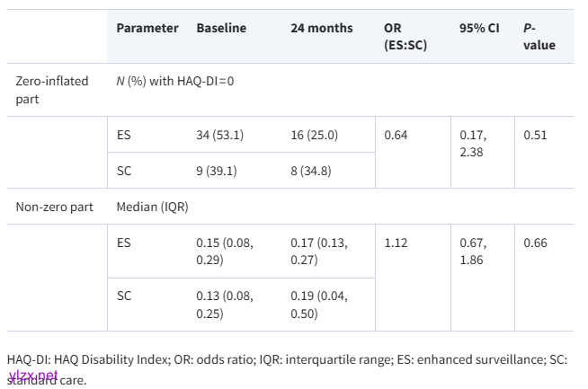Select the "N (%) with HAQ-DI=0" cell
The image size is (588, 389).
click(x=176, y=81)
